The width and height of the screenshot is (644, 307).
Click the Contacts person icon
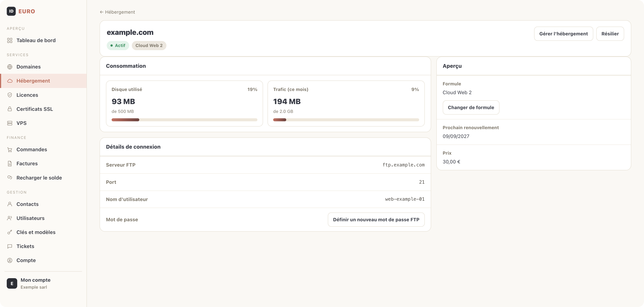click(x=10, y=204)
